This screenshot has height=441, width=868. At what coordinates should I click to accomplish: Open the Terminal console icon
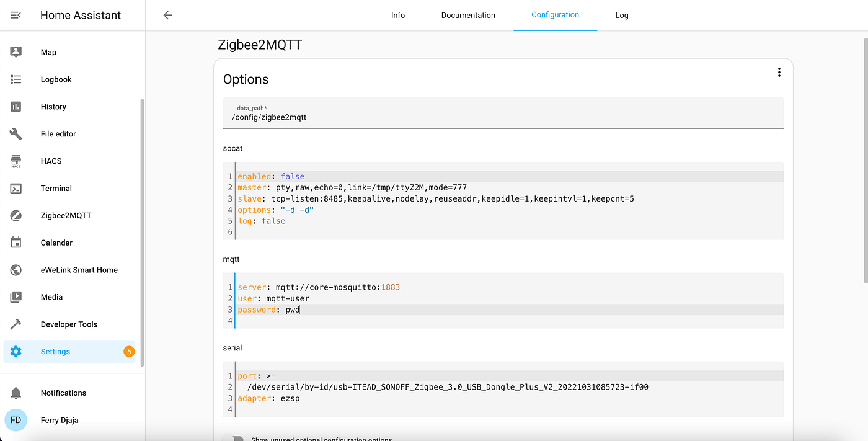tap(16, 189)
